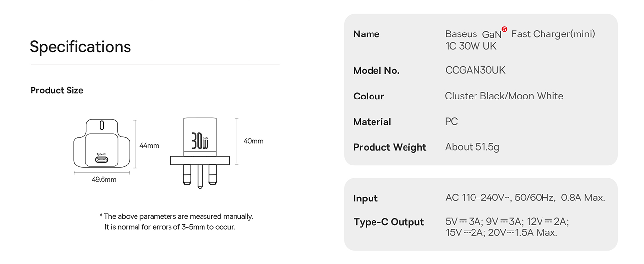Click the 44mm height dimension label
Image resolution: width=644 pixels, height=264 pixels.
(x=149, y=145)
